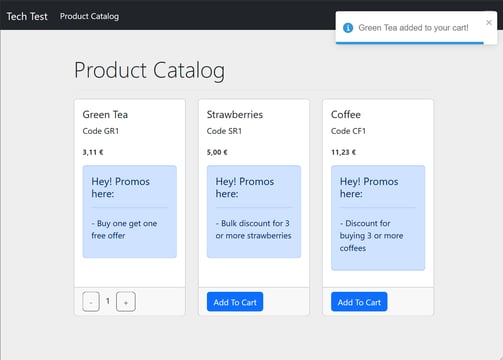Select the Green Tea promo box

pyautogui.click(x=130, y=211)
